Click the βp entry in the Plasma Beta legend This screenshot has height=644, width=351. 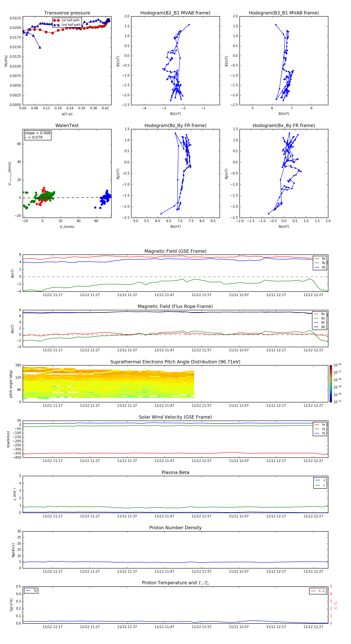(320, 480)
